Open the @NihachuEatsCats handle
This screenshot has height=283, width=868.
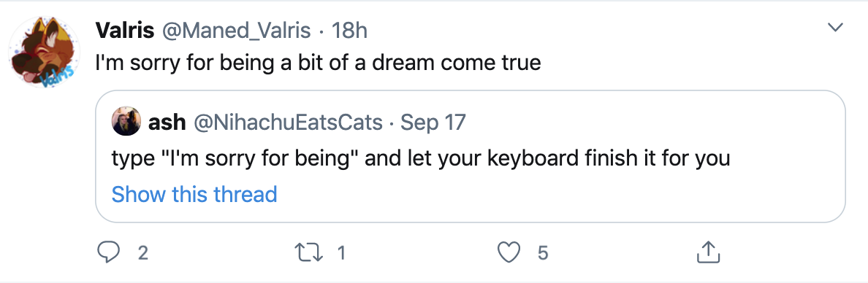[x=287, y=122]
